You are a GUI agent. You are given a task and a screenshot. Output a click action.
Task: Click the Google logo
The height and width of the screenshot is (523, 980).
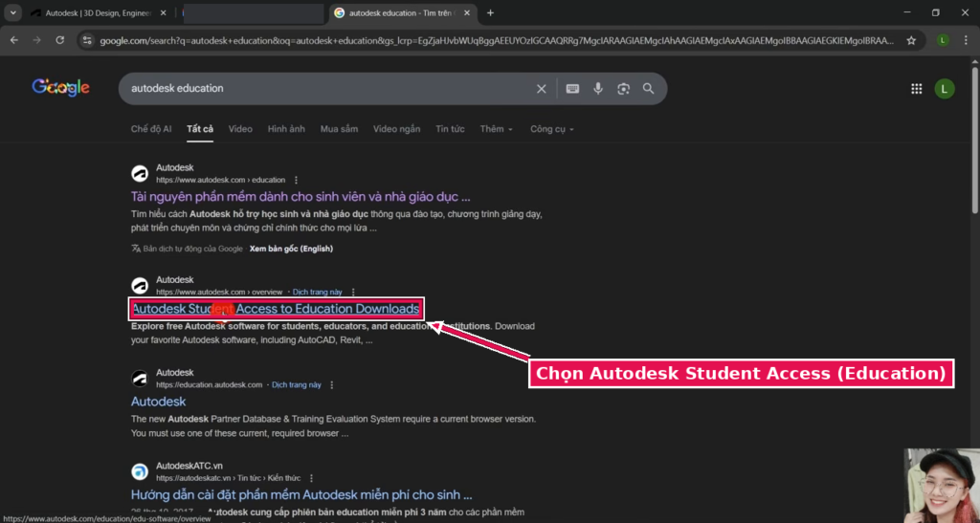[60, 88]
